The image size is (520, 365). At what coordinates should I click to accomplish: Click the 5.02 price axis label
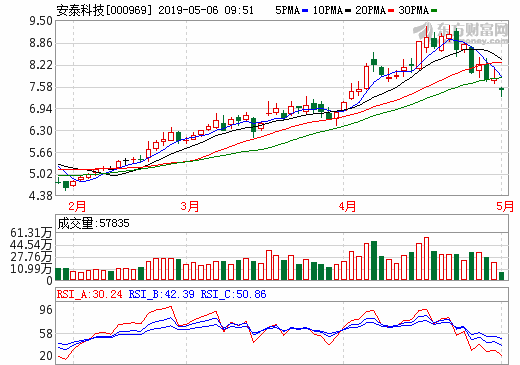coord(41,174)
